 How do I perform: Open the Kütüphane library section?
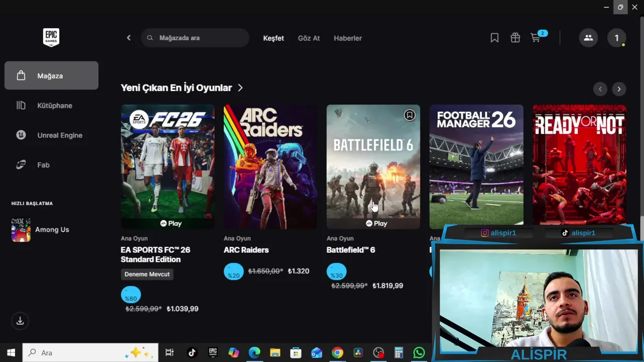51,106
